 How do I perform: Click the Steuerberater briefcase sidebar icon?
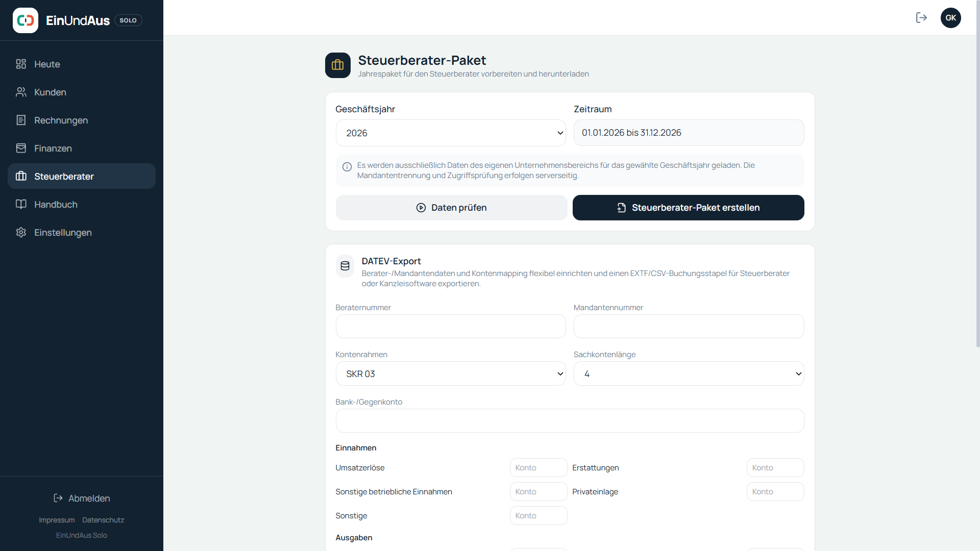pos(21,176)
